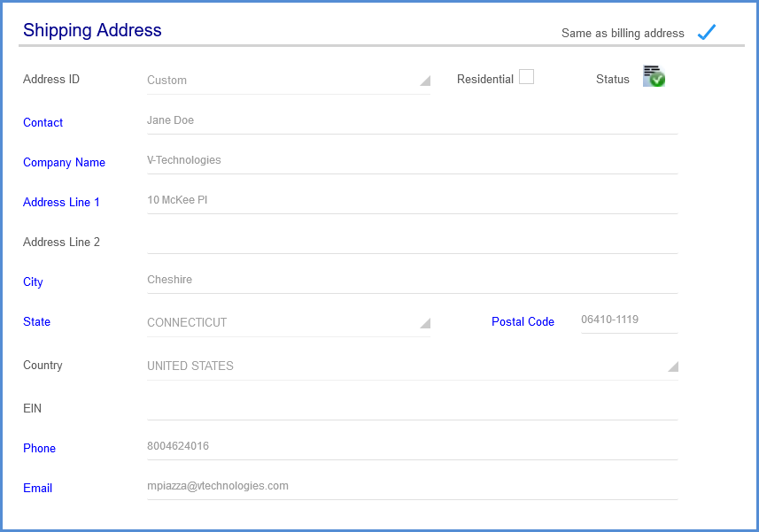759x532 pixels.
Task: Click the Country label
Action: coord(43,366)
